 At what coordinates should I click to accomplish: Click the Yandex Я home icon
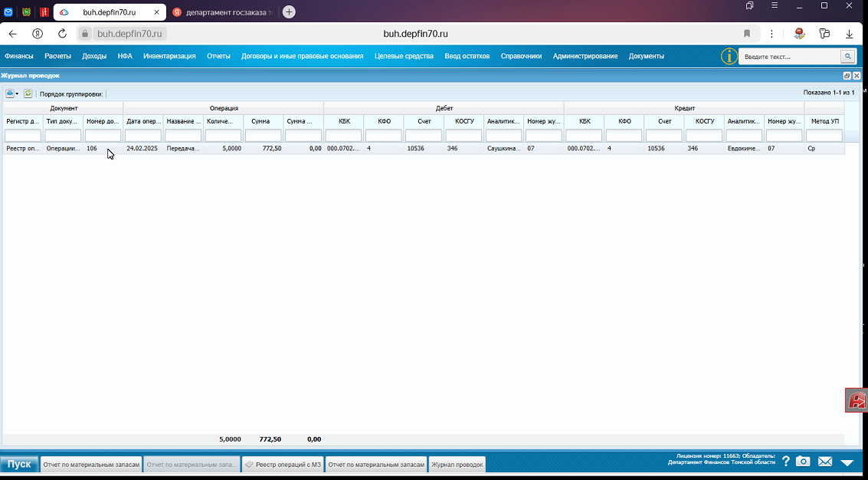tap(37, 34)
